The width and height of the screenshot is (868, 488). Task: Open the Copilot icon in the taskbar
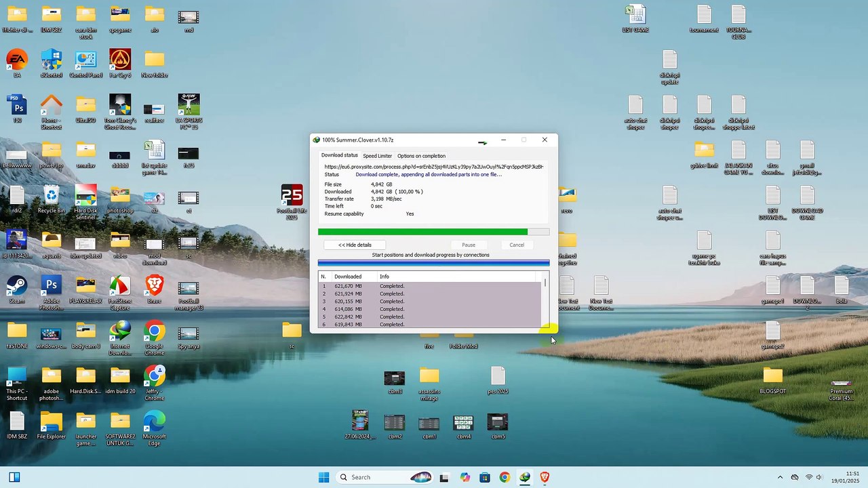[x=465, y=477]
